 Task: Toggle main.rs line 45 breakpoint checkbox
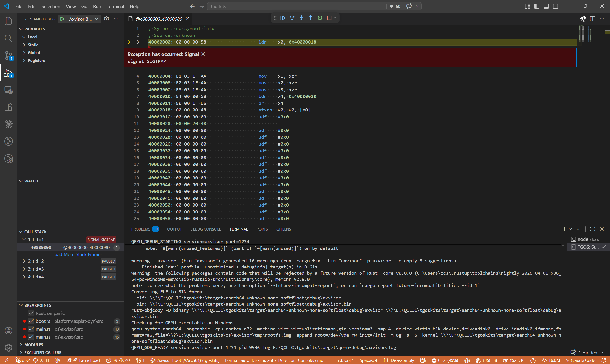pos(31,337)
